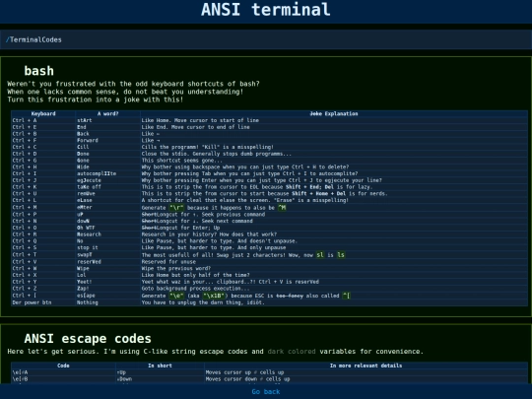
Task: Click the ^[ code snippet
Action: click(347, 296)
